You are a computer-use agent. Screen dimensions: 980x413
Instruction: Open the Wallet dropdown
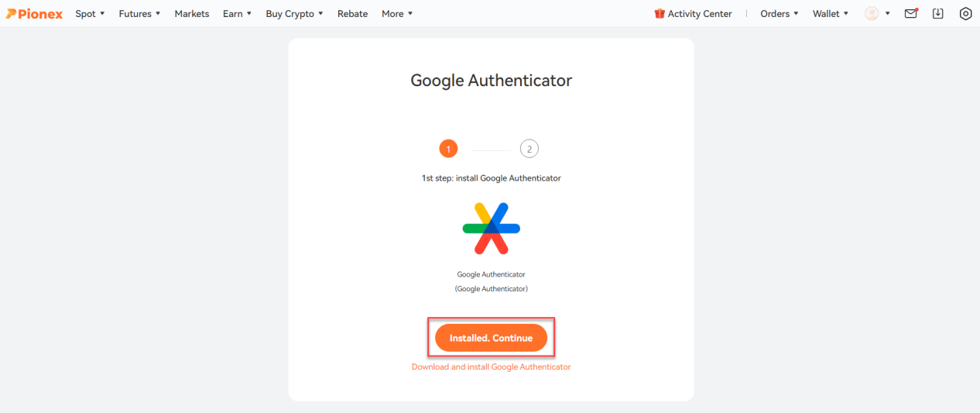(831, 13)
